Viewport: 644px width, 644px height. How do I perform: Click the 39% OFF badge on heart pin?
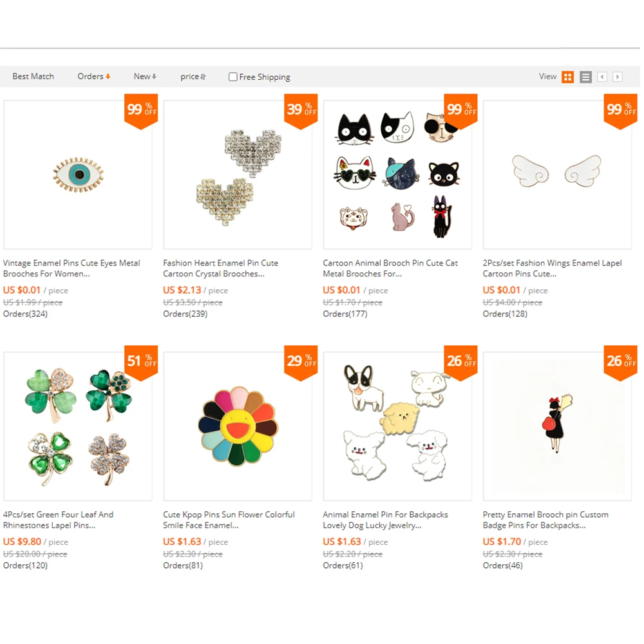point(301,111)
